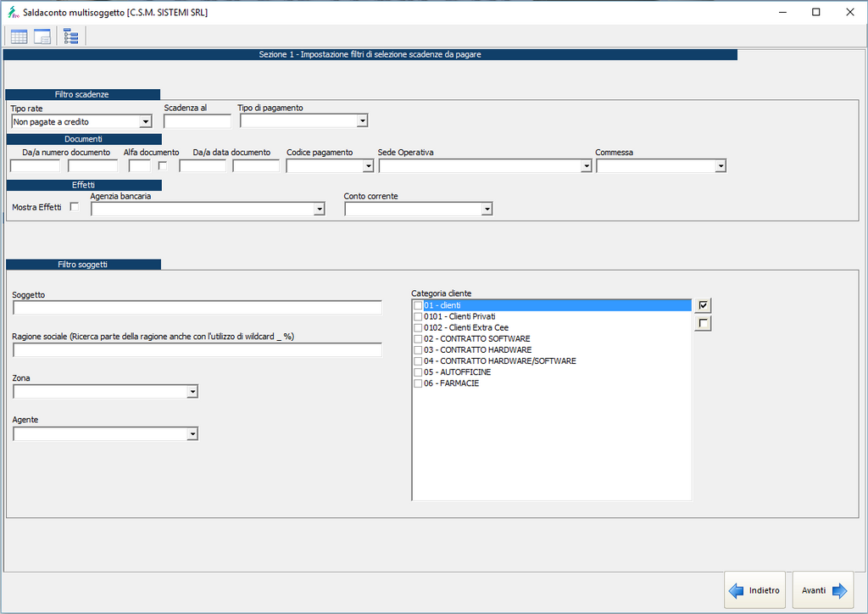Check the 03 - CONTRATTO HARDWARE category
Viewport: 868px width, 614px height.
(418, 350)
